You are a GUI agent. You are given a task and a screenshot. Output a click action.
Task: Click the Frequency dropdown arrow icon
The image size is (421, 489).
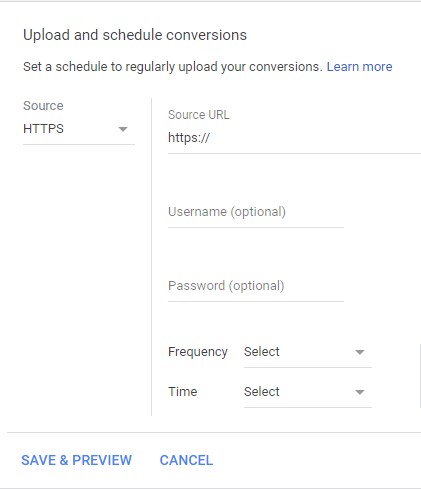click(x=360, y=352)
